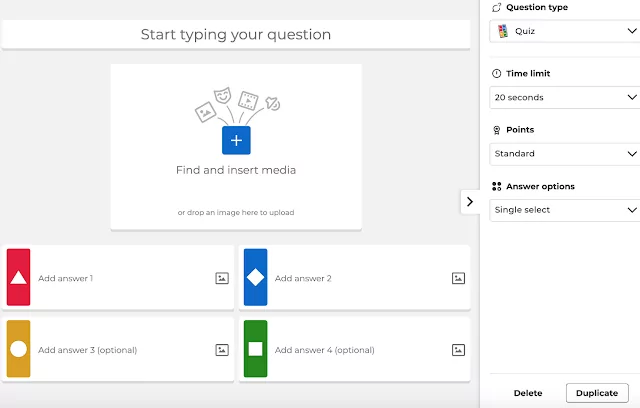Click the drop an image here to upload text

(236, 213)
